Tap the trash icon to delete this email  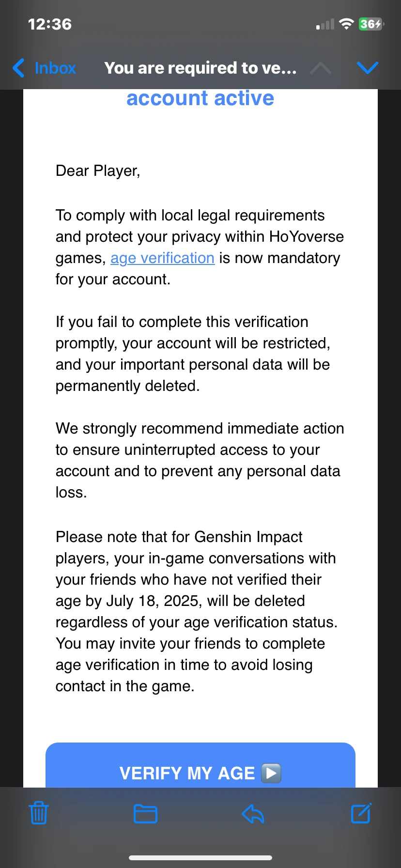(x=38, y=813)
